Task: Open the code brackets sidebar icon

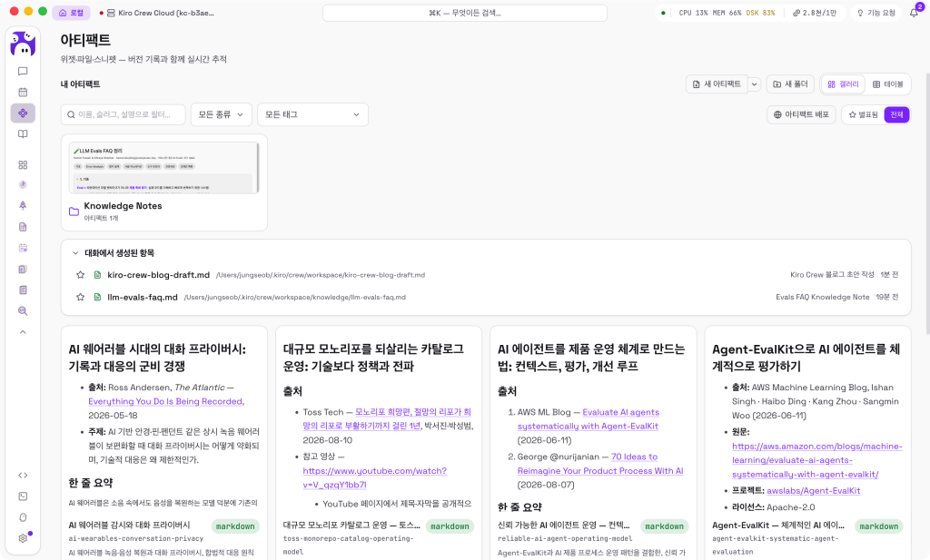Action: pyautogui.click(x=23, y=476)
